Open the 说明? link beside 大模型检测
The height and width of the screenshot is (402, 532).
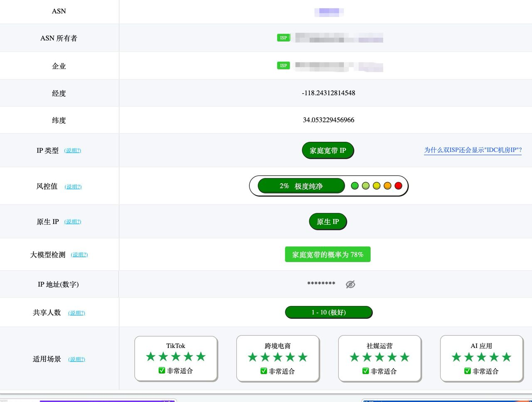click(79, 254)
